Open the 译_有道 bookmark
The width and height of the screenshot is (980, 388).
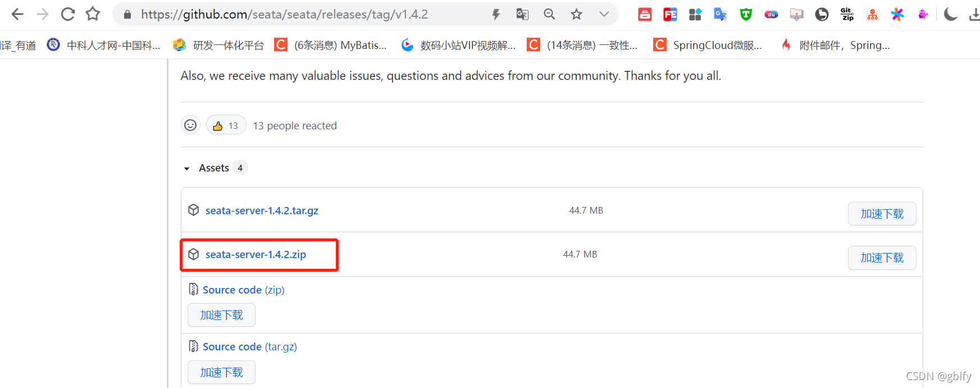(x=18, y=45)
